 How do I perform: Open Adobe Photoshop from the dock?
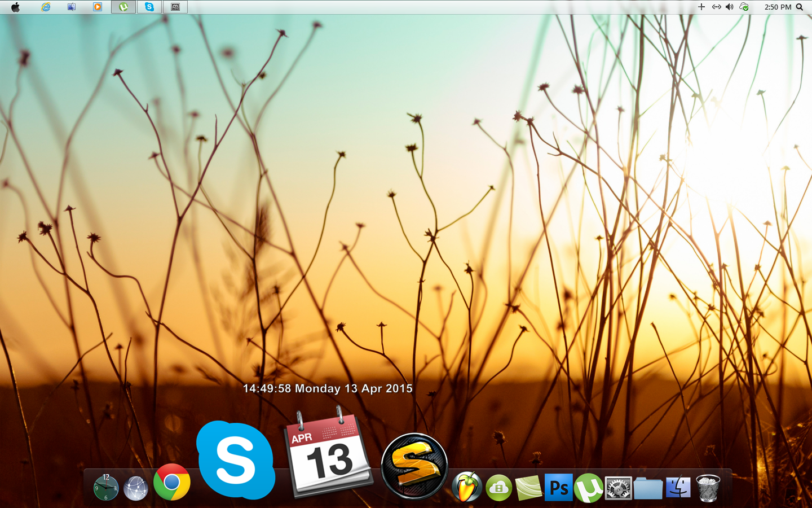click(559, 488)
